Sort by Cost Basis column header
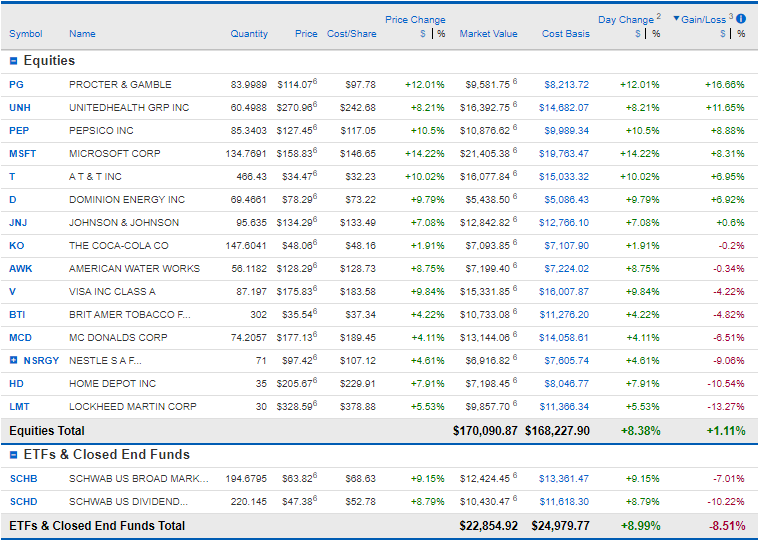758x541 pixels. click(566, 34)
